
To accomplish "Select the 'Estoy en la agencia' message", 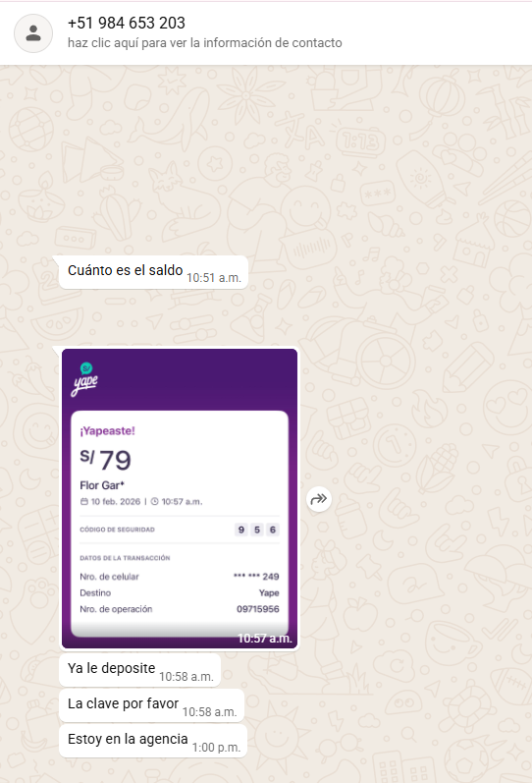I will 153,741.
